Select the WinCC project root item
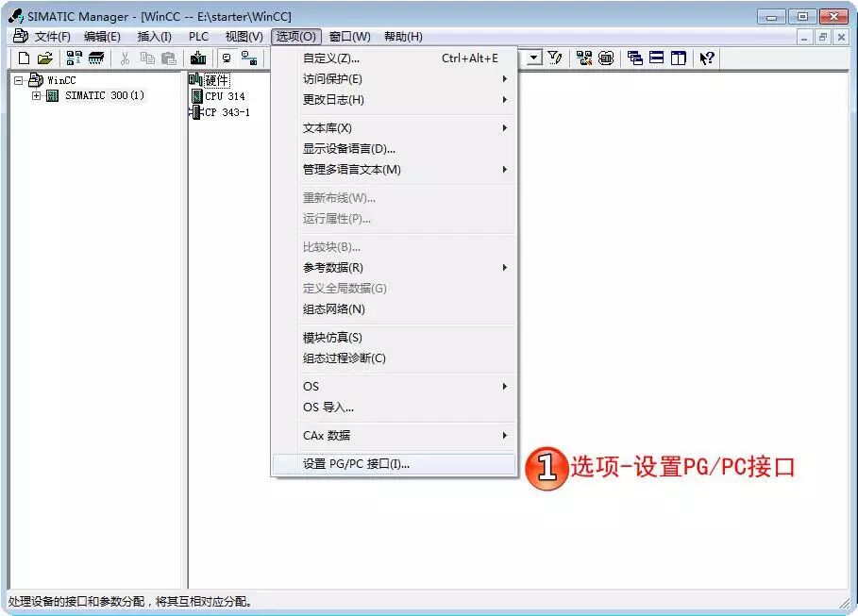This screenshot has width=858, height=616. (x=61, y=80)
